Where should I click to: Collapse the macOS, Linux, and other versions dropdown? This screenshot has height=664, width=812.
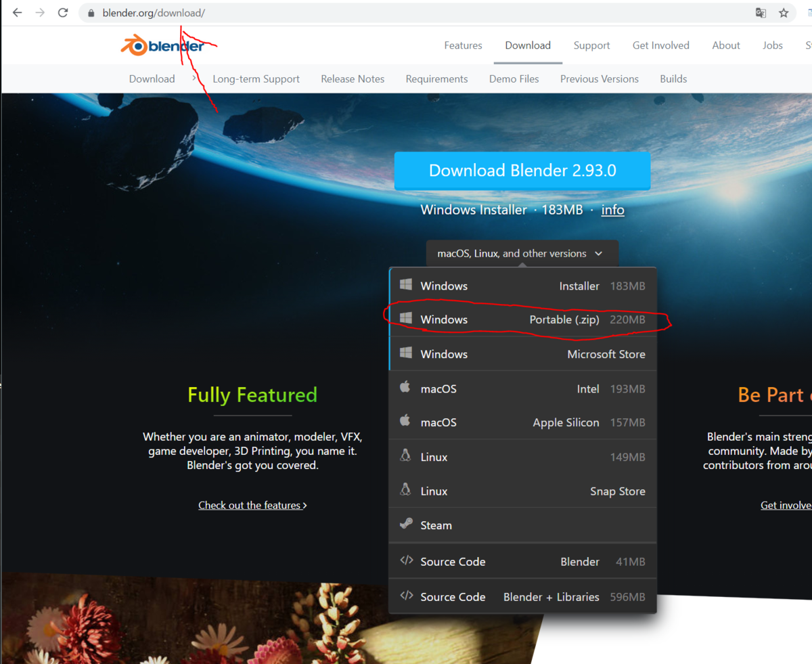522,254
